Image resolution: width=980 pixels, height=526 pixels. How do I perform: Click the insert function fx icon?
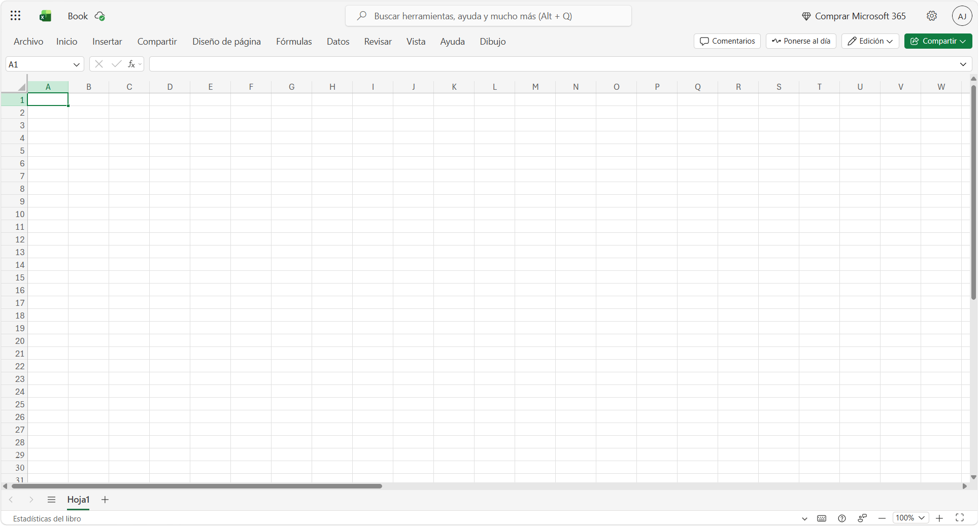point(131,64)
